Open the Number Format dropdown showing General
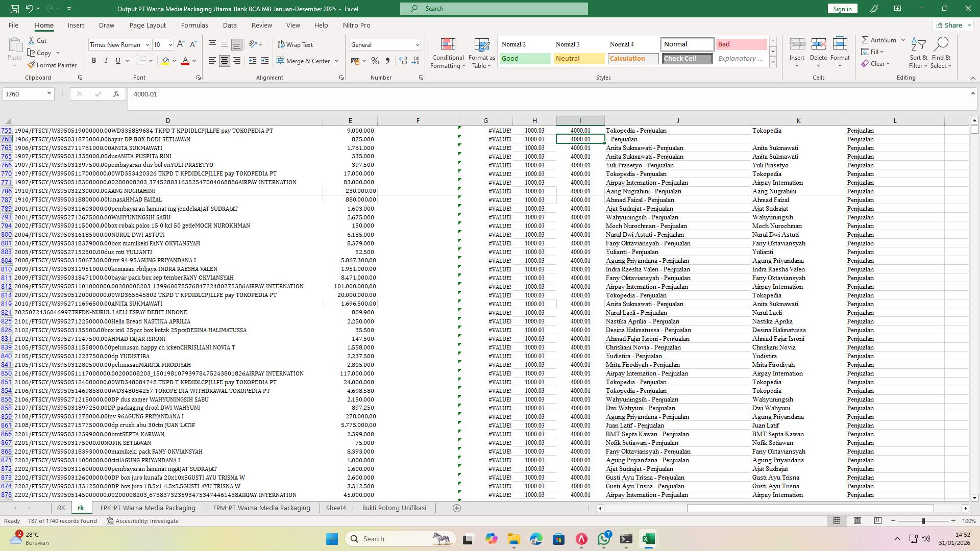 coord(385,44)
